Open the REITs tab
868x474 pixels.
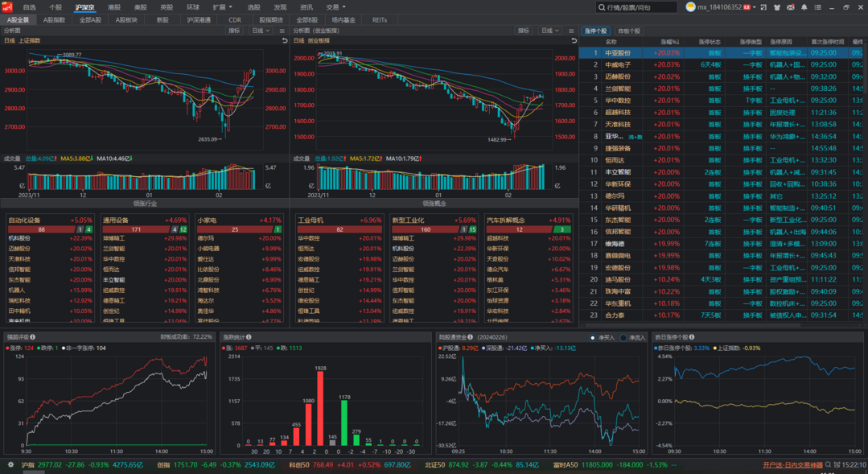(380, 20)
